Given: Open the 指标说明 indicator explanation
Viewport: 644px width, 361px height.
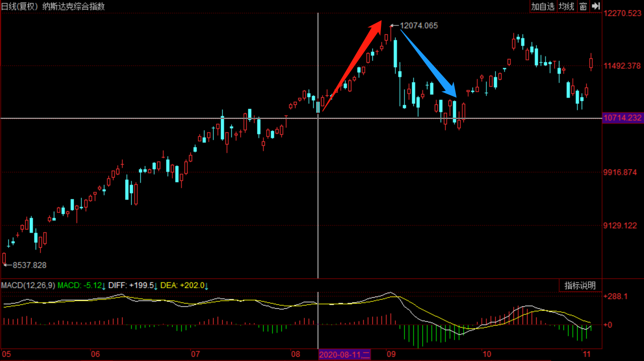Looking at the screenshot, I should 580,286.
